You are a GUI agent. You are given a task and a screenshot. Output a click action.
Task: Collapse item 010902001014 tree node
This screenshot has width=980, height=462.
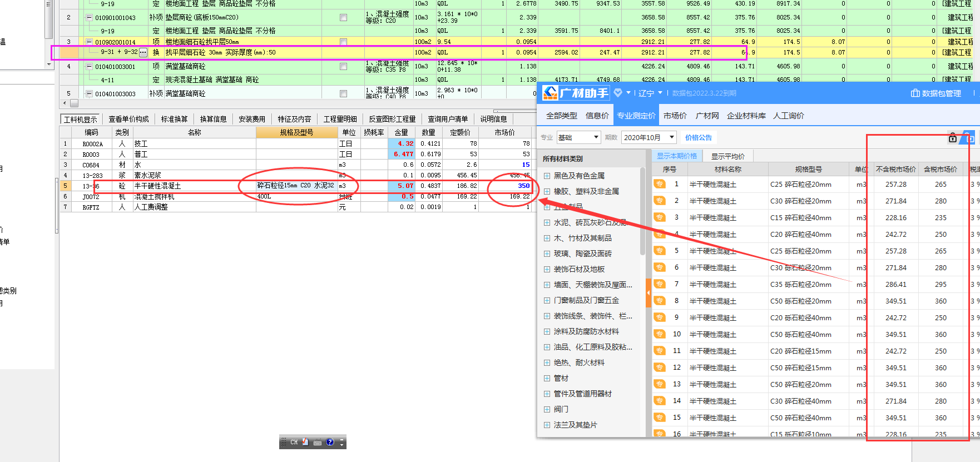tap(89, 42)
